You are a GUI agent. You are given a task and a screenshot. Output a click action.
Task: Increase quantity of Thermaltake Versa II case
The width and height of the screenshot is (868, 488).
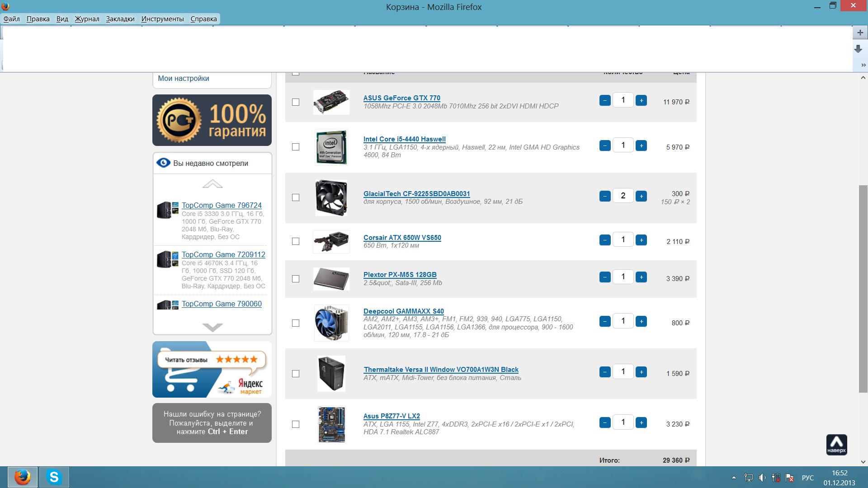point(641,372)
